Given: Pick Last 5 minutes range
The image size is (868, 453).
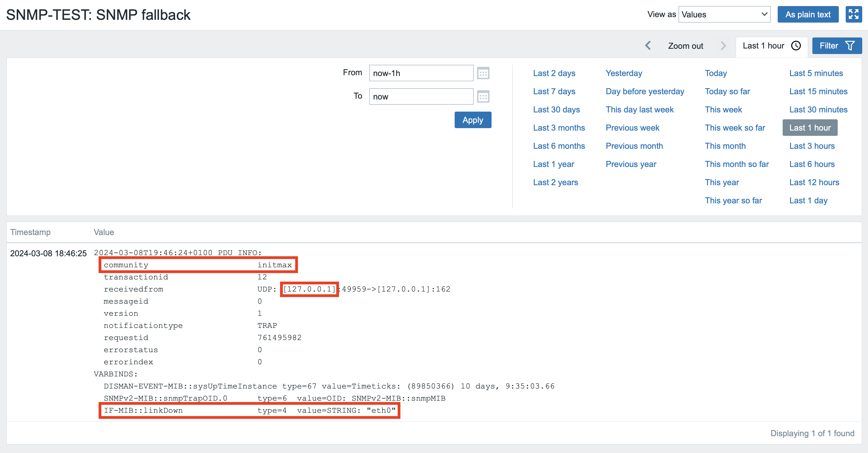Looking at the screenshot, I should (x=816, y=73).
